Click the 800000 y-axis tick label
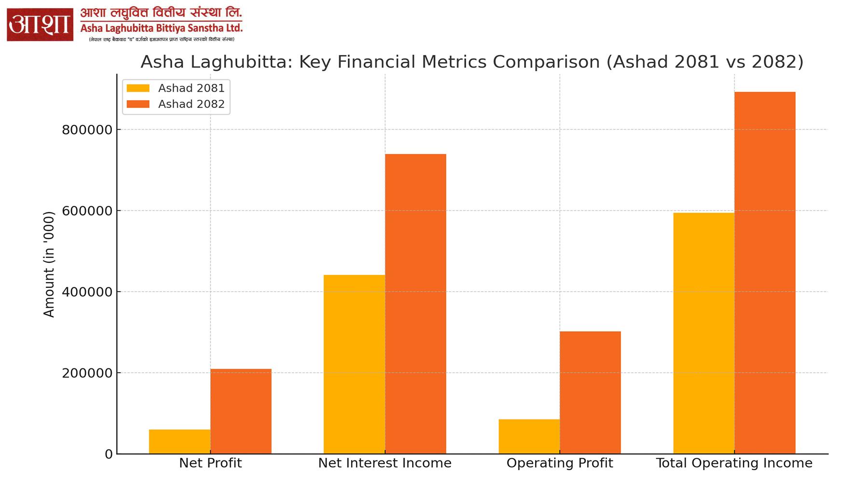Screen dimensions: 868x488 (x=87, y=130)
